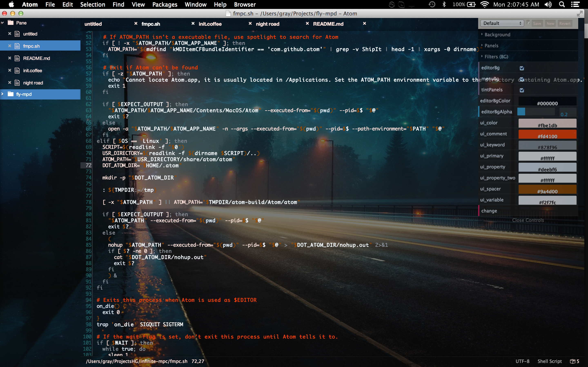Image resolution: width=588 pixels, height=367 pixels.
Task: Click the README.md file icon in sidebar
Action: coord(17,58)
